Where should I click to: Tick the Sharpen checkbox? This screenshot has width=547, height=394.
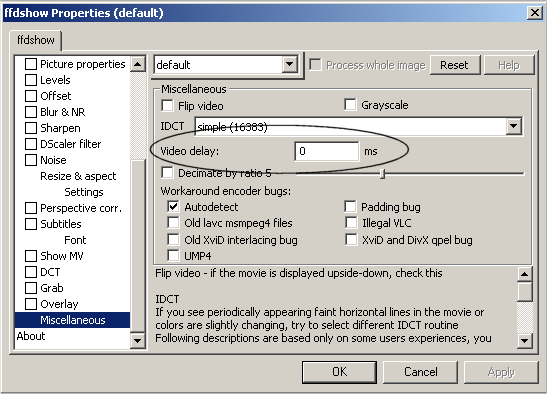click(x=31, y=128)
